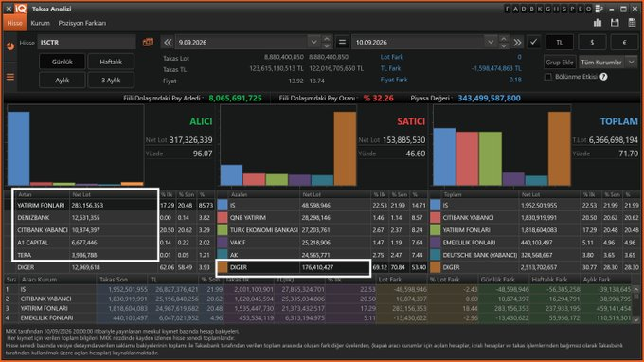The image size is (644, 362).
Task: Select the VAKIF row in Azalan list
Action: [322, 243]
